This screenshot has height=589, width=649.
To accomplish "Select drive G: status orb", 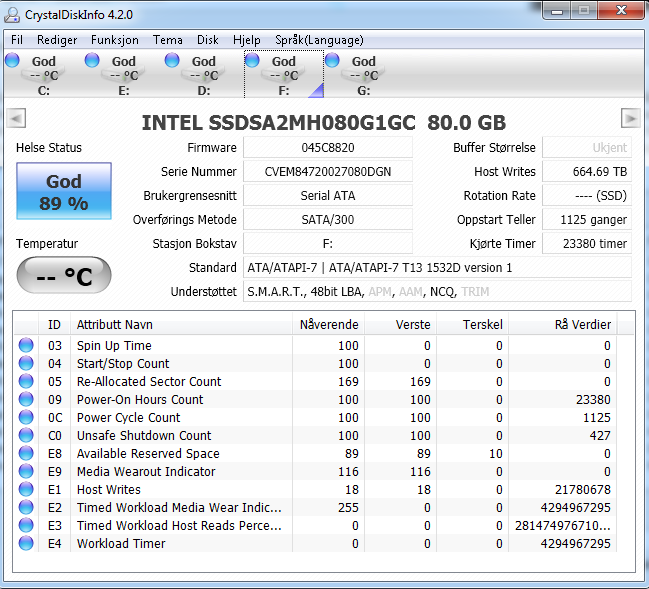I will point(332,60).
